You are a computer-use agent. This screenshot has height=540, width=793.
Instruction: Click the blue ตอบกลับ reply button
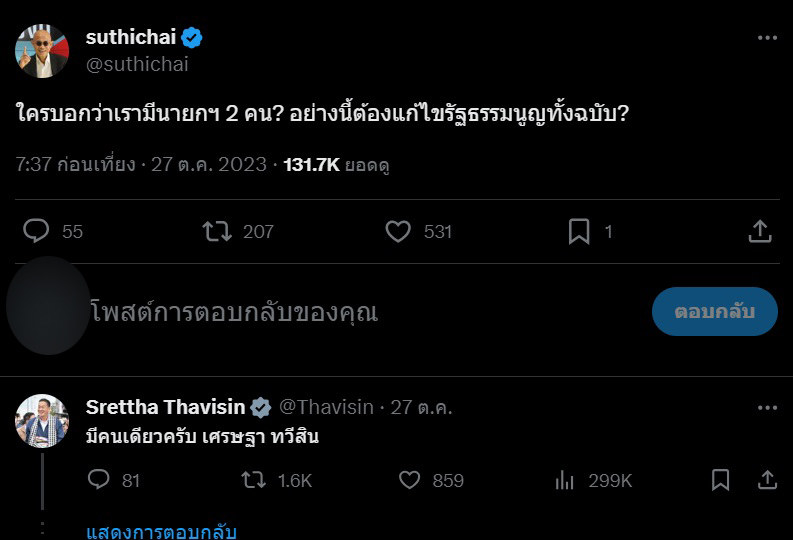pos(714,312)
